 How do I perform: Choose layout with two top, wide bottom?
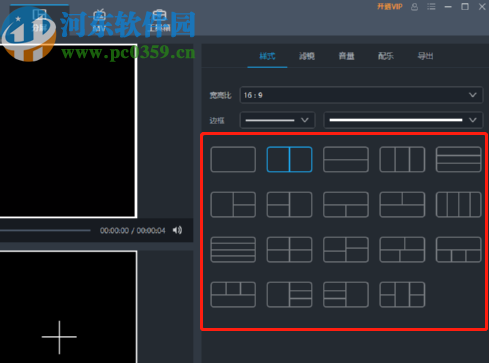coord(402,204)
